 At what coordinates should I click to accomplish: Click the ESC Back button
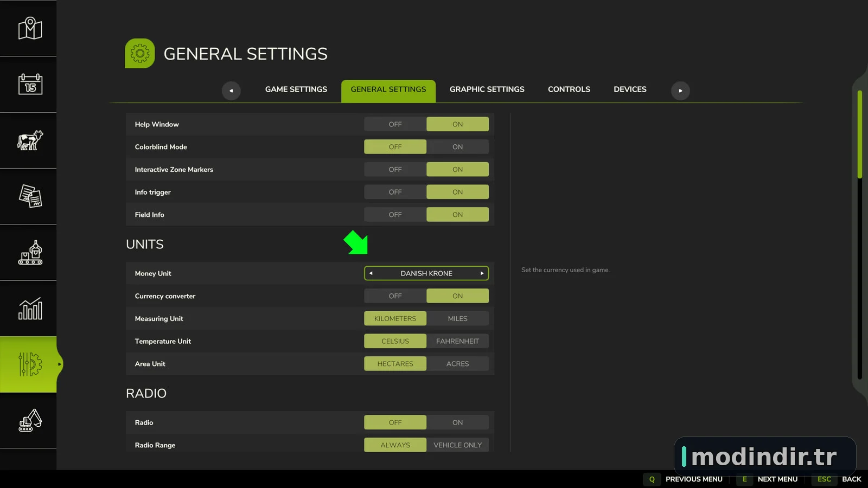coord(838,479)
